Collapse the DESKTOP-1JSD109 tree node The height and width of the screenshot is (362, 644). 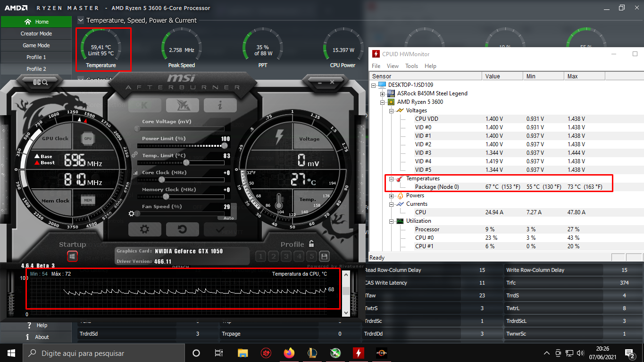[x=374, y=85]
